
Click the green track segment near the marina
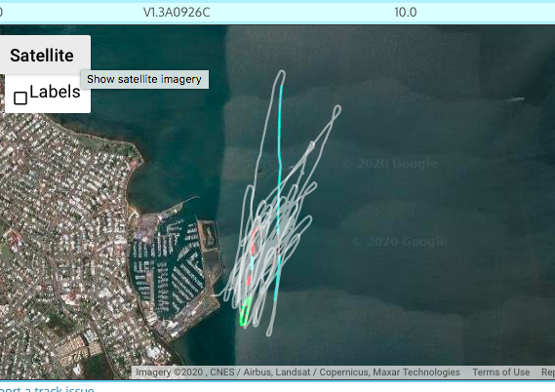point(245,311)
